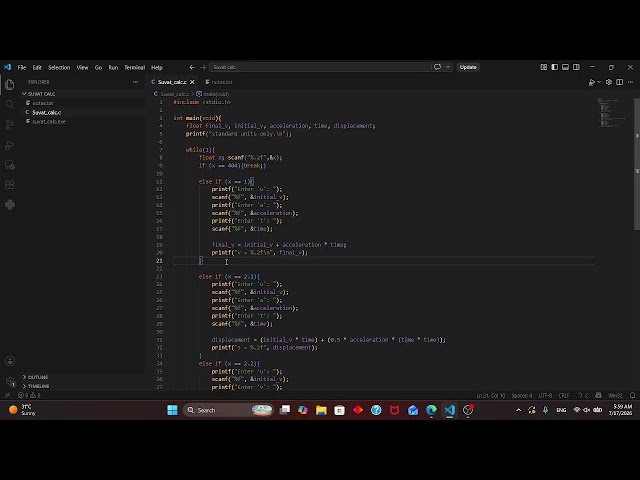Click the editor settings gear icon

click(609, 82)
